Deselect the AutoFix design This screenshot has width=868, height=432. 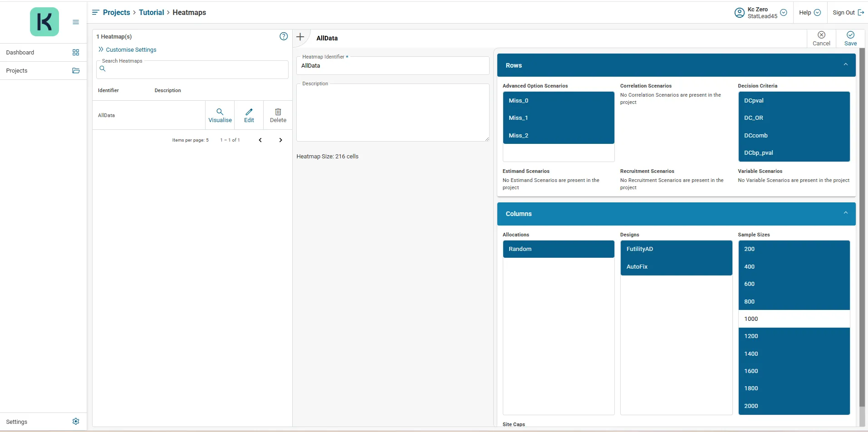[676, 267]
